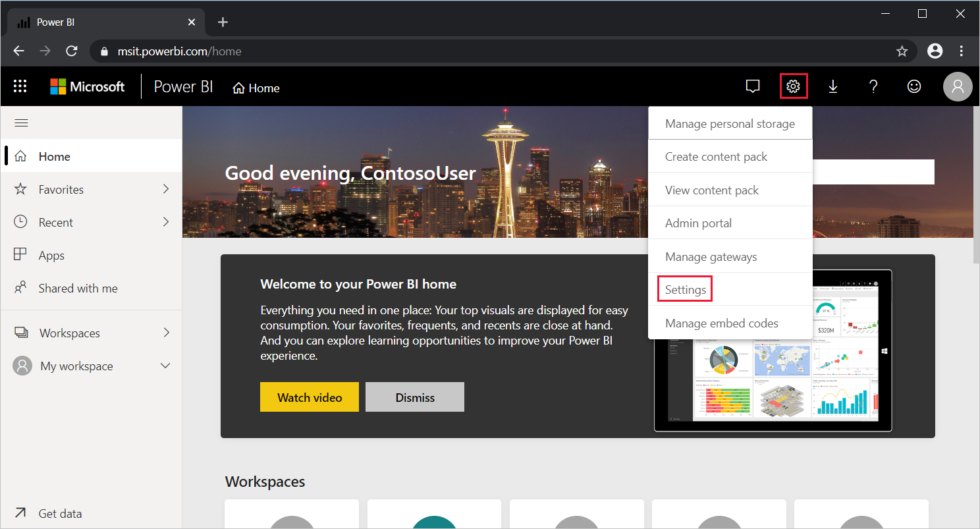
Task: Expand the Favorites flyout chevron
Action: [166, 189]
